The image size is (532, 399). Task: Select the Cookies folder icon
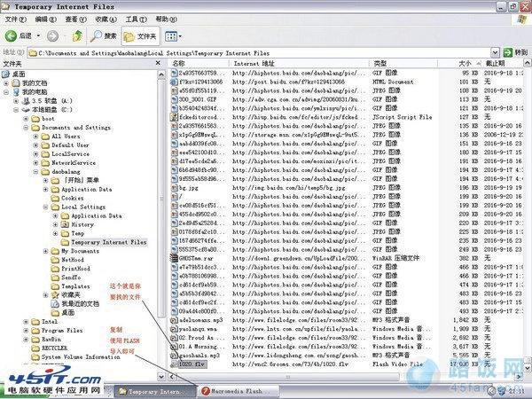[x=55, y=198]
